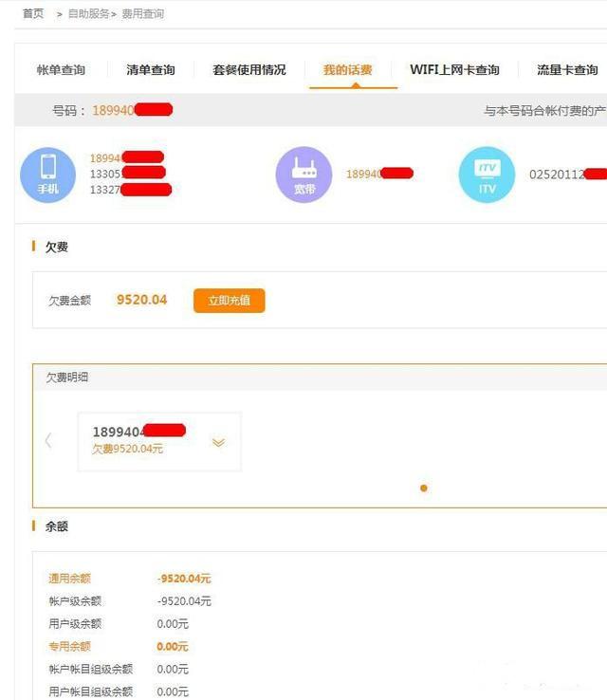Screen dimensions: 607x700
Task: Click the blue 手机 mobile icon
Action: click(x=47, y=175)
